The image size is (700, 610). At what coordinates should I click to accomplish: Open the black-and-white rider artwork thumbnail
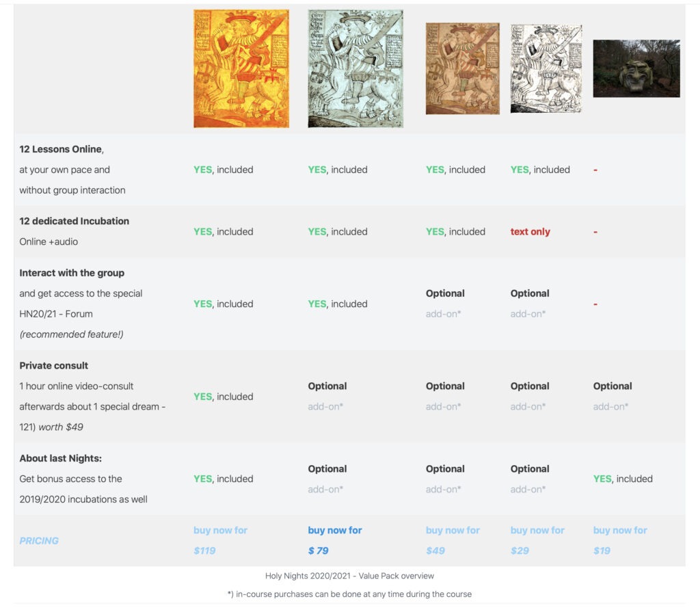click(x=546, y=69)
